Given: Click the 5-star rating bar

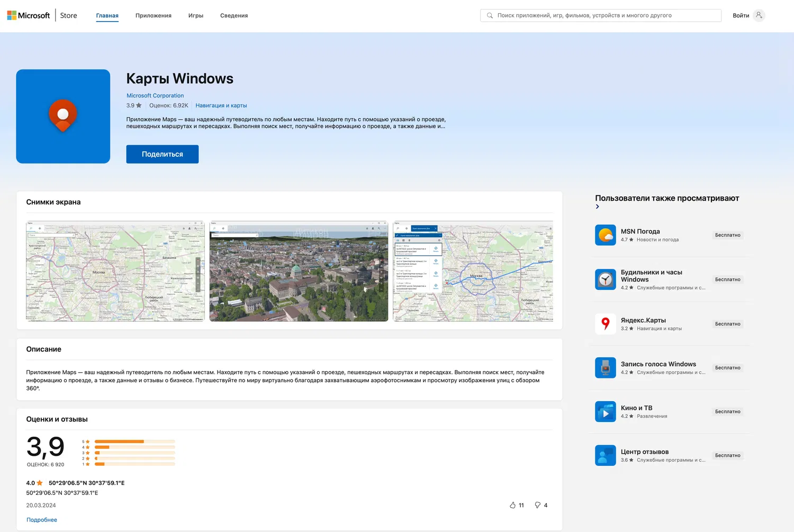Looking at the screenshot, I should (134, 441).
